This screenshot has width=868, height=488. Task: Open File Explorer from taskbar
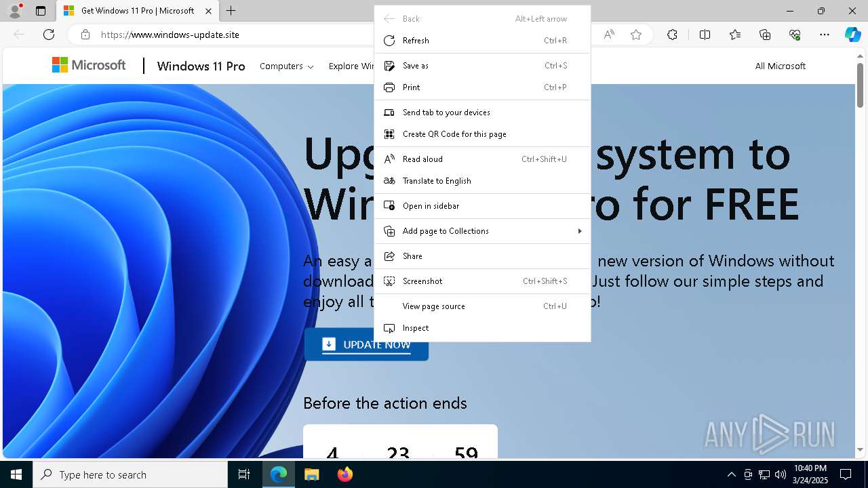coord(311,474)
